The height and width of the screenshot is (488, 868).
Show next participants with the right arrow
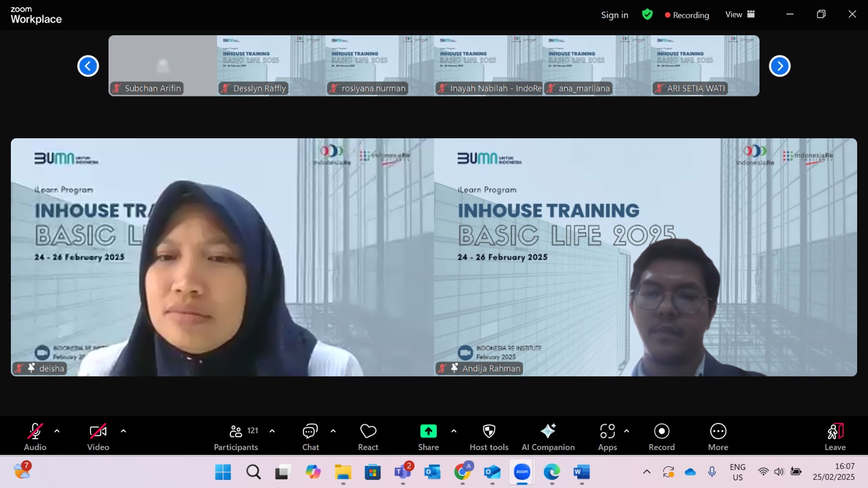pos(780,66)
